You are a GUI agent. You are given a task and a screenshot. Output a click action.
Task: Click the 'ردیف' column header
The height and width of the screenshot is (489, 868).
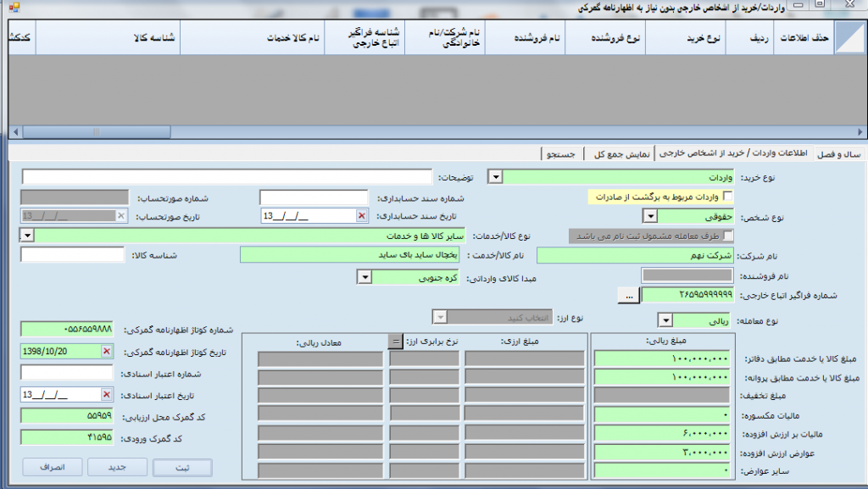coord(749,37)
